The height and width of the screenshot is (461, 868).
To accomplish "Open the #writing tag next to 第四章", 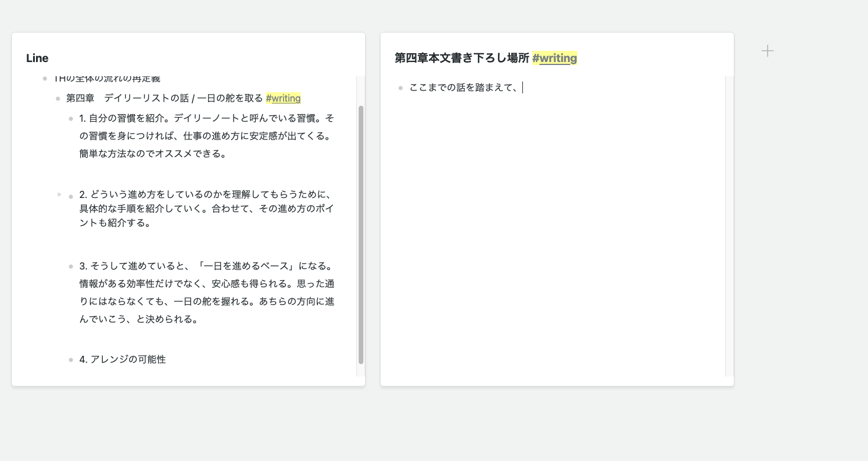I will pos(283,98).
